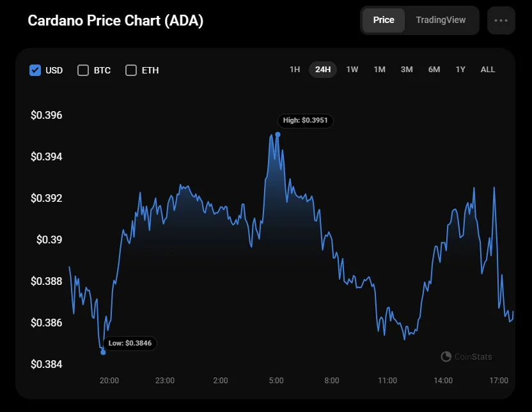
Task: Click the Low $0.3846 price marker
Action: (x=130, y=343)
